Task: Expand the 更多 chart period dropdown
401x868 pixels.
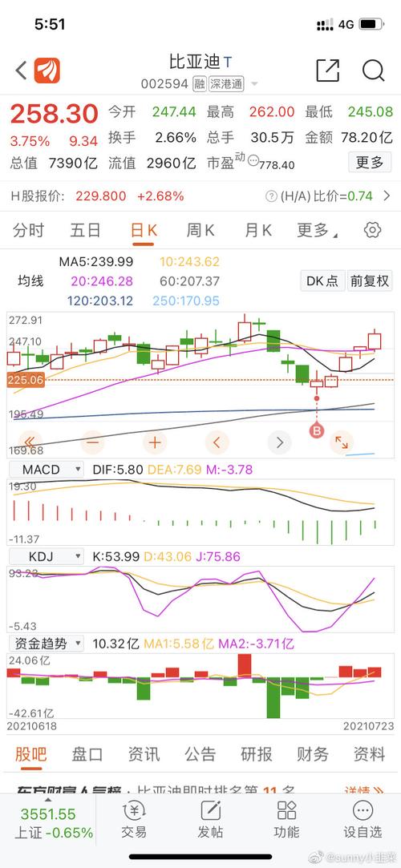Action: click(318, 230)
